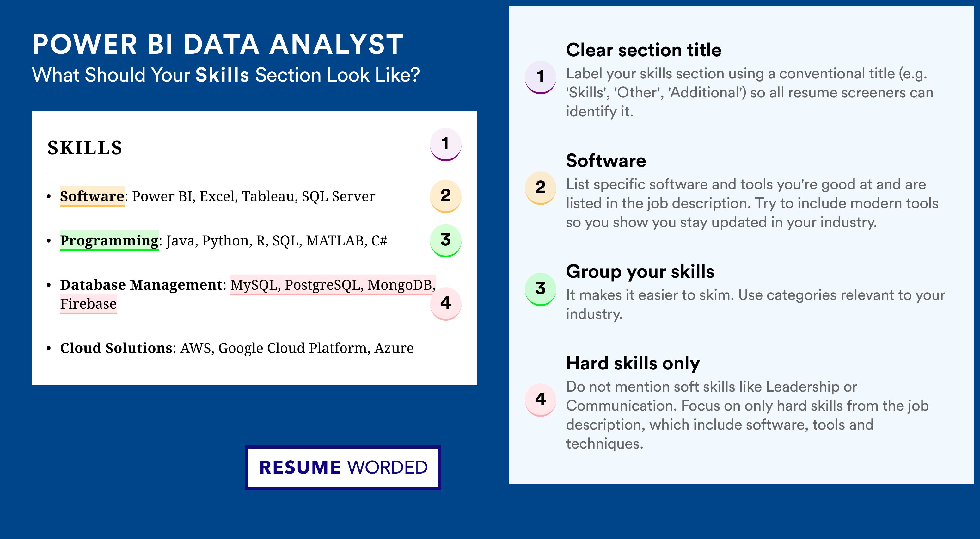Click the green 3 badge by Group your skills
The width and height of the screenshot is (980, 539).
coord(541,289)
